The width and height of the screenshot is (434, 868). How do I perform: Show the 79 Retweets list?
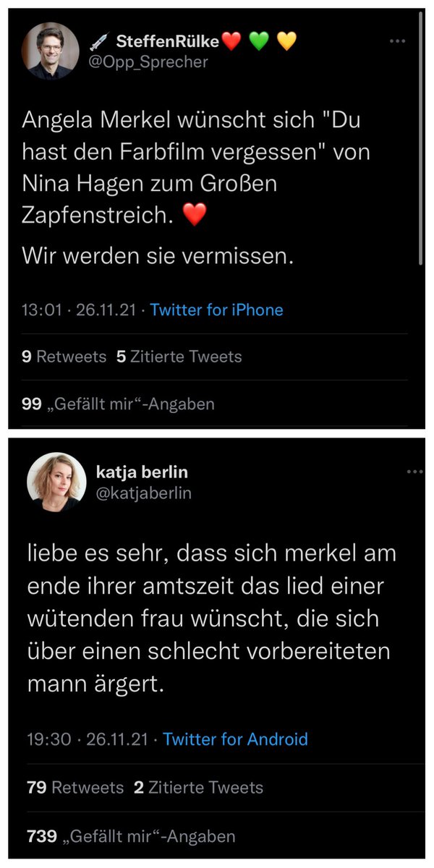tap(75, 788)
